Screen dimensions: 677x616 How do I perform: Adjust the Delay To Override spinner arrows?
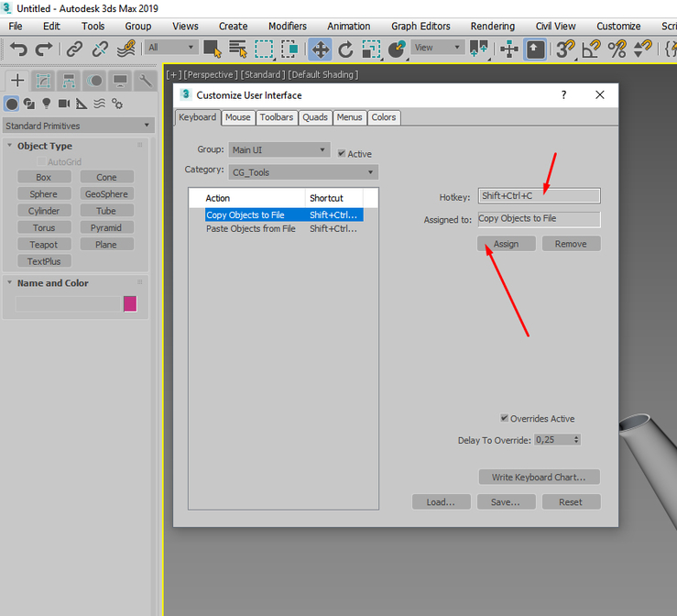[576, 440]
